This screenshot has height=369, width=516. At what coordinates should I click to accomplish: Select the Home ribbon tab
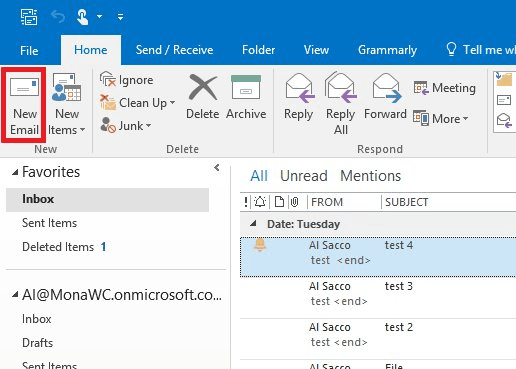pos(91,50)
